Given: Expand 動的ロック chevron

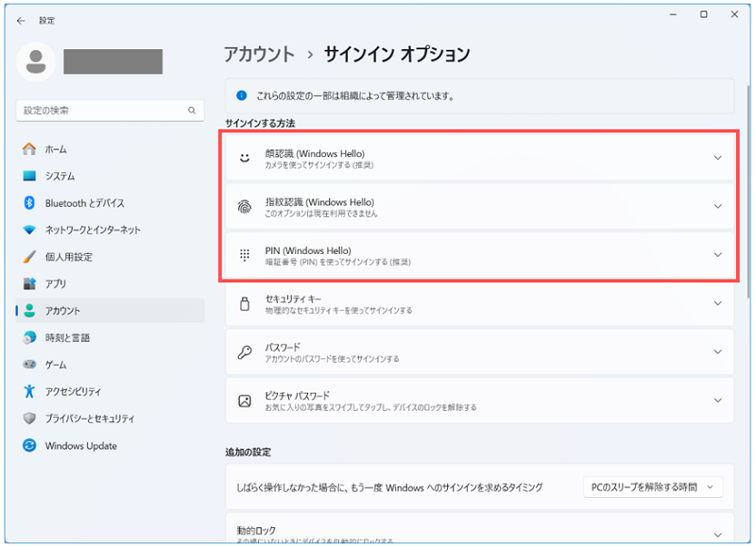Looking at the screenshot, I should [718, 535].
